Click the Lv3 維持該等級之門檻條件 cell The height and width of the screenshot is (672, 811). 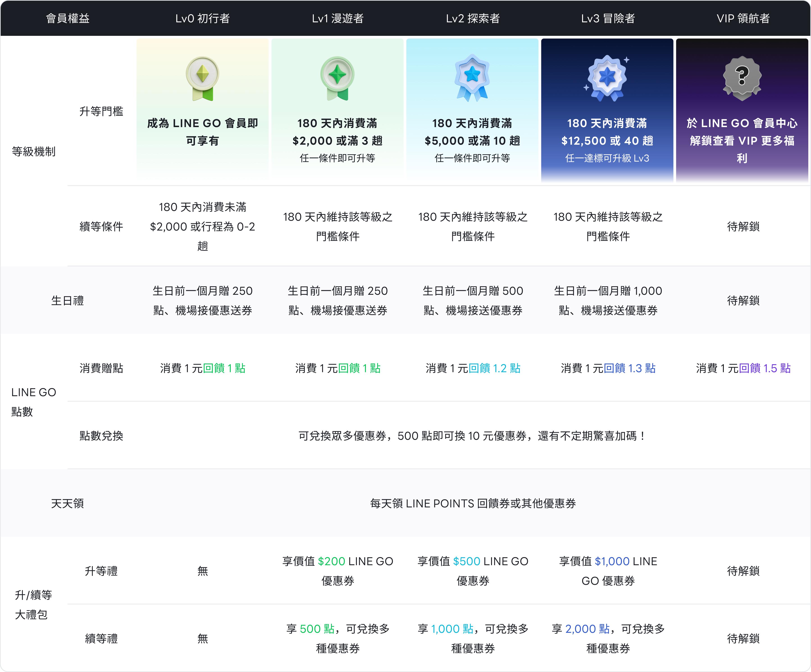[x=608, y=226]
